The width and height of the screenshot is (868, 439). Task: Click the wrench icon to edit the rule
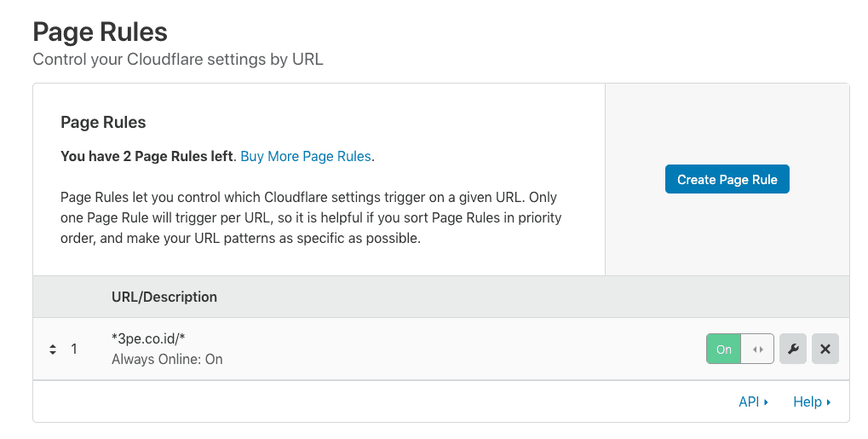[x=792, y=349]
